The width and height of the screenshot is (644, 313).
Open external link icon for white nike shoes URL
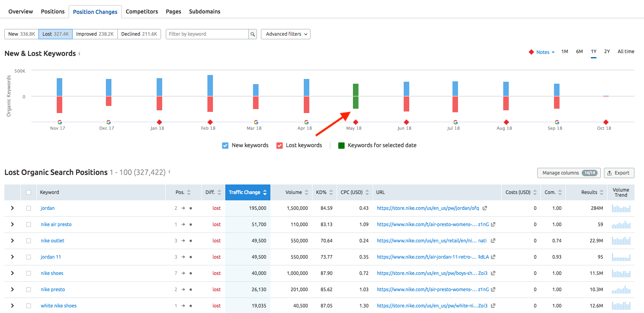point(493,306)
